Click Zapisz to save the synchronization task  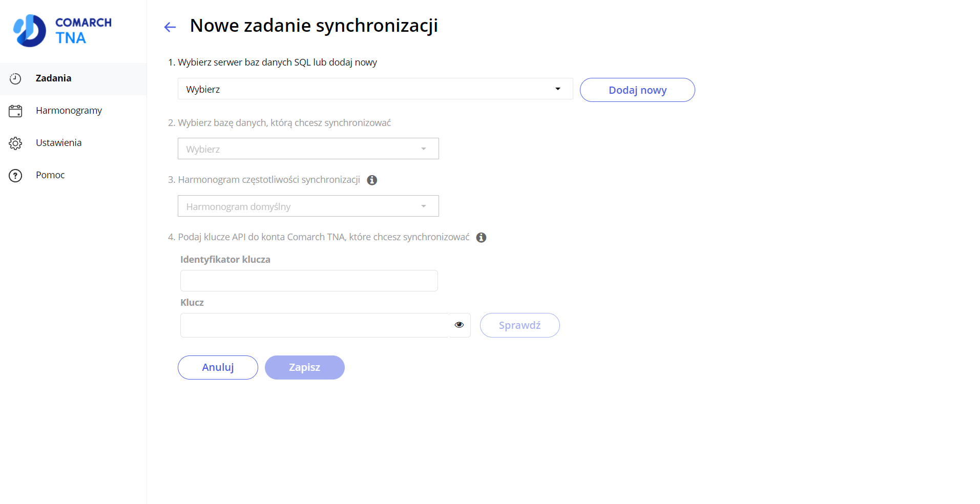(304, 367)
